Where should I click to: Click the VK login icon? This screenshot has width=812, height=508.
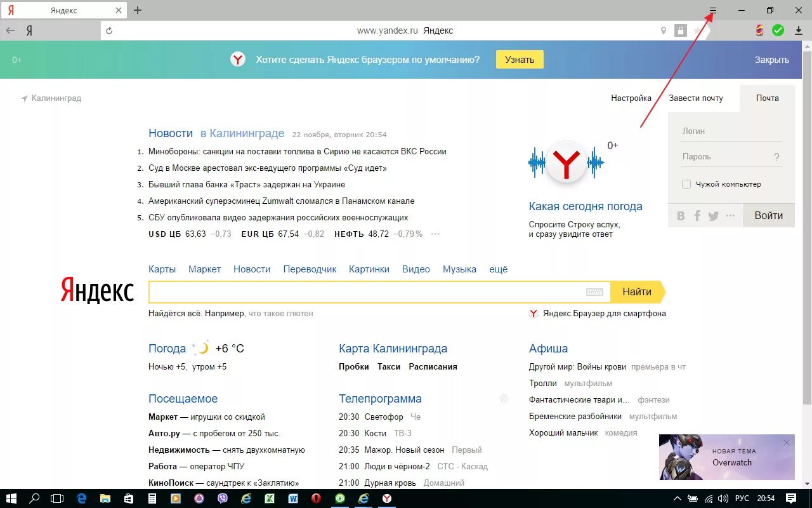pyautogui.click(x=681, y=216)
